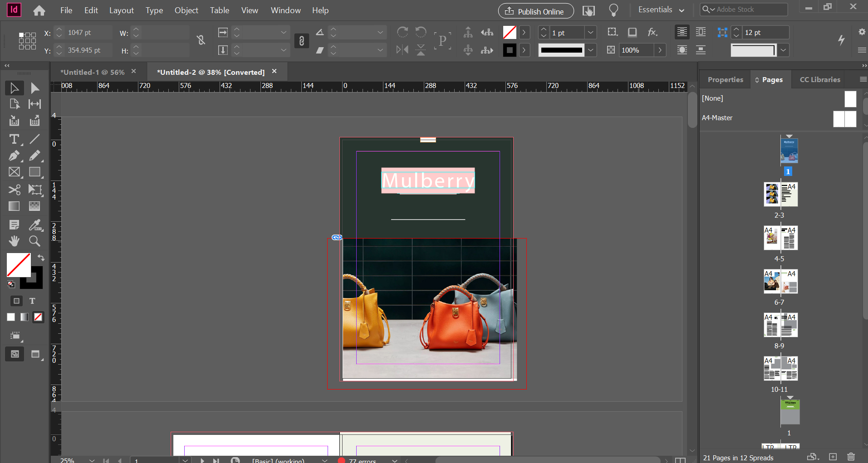Swap fill and stroke colors
The image size is (868, 463).
tap(40, 258)
